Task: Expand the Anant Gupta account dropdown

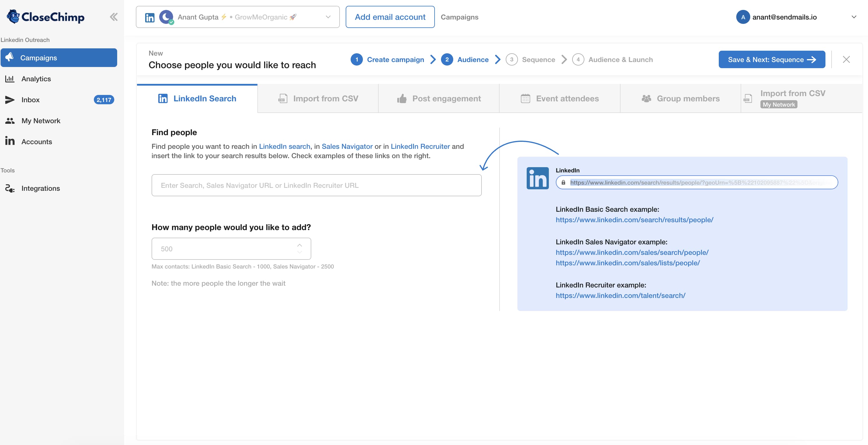Action: (328, 17)
